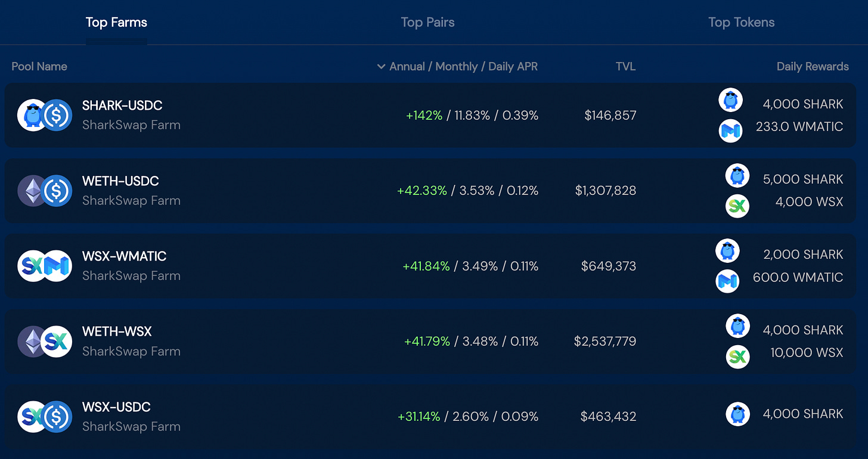
Task: Click the 600.0 WMATIC reward amount
Action: click(x=798, y=278)
